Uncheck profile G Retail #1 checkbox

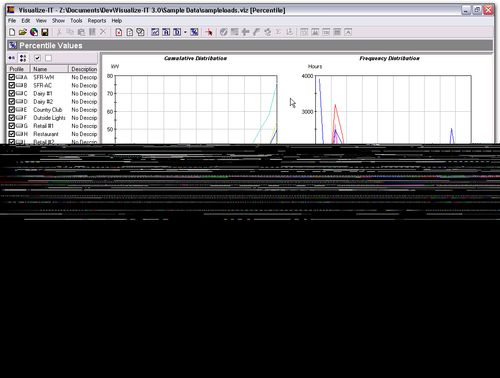(12, 126)
